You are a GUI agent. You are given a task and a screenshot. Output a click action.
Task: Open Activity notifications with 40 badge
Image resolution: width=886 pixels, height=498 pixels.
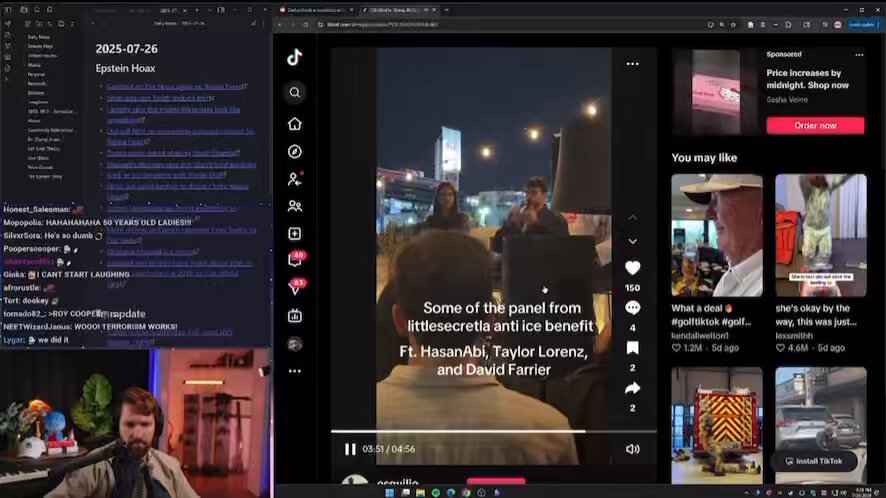point(296,259)
